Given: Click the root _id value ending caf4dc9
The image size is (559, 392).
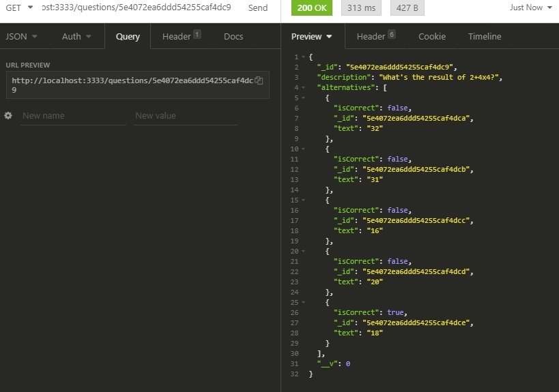Looking at the screenshot, I should (x=399, y=67).
